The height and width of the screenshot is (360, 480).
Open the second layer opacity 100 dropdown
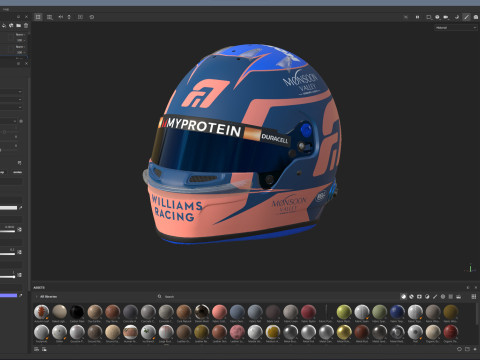click(x=21, y=52)
